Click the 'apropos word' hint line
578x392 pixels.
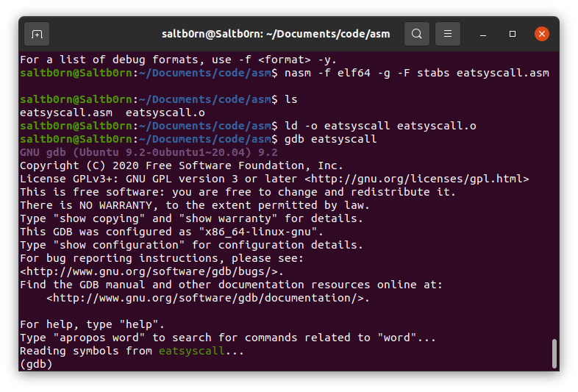(x=228, y=338)
